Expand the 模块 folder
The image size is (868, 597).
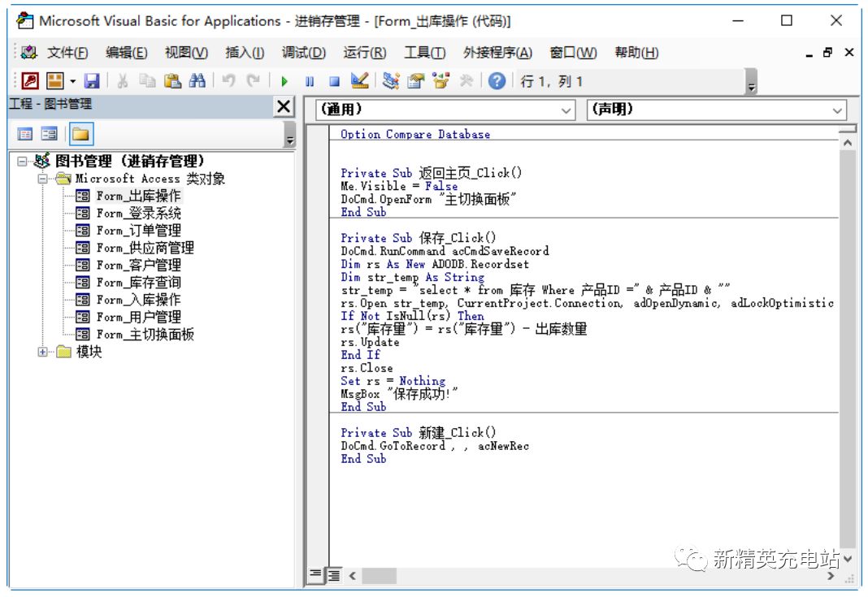tap(42, 352)
